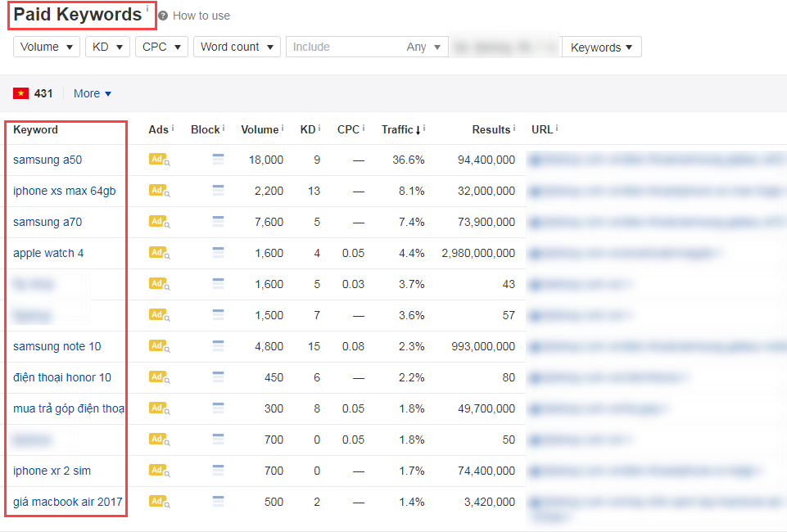Click the Vietnam flag icon
This screenshot has width=787, height=532.
click(21, 93)
